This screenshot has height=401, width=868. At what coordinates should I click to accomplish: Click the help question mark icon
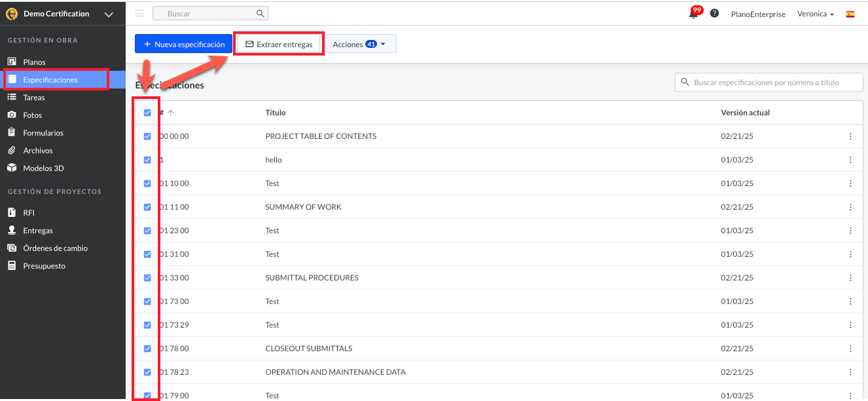point(714,14)
